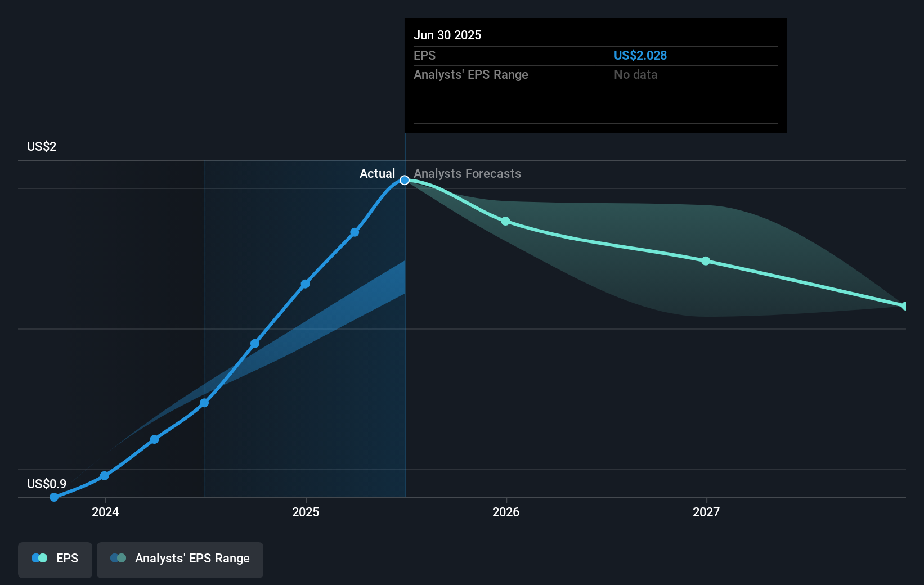Click the Analysts Forecasts label
Viewport: 924px width, 585px height.
467,174
